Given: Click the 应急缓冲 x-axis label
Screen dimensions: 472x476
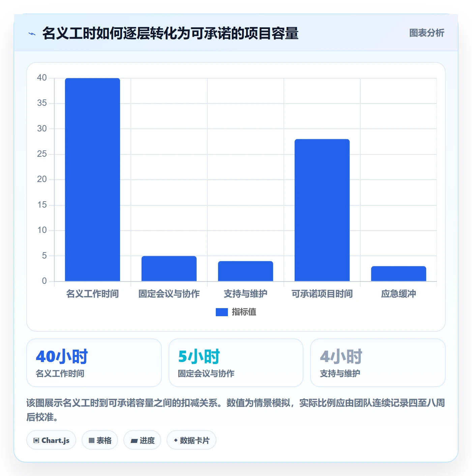Looking at the screenshot, I should (x=399, y=294).
